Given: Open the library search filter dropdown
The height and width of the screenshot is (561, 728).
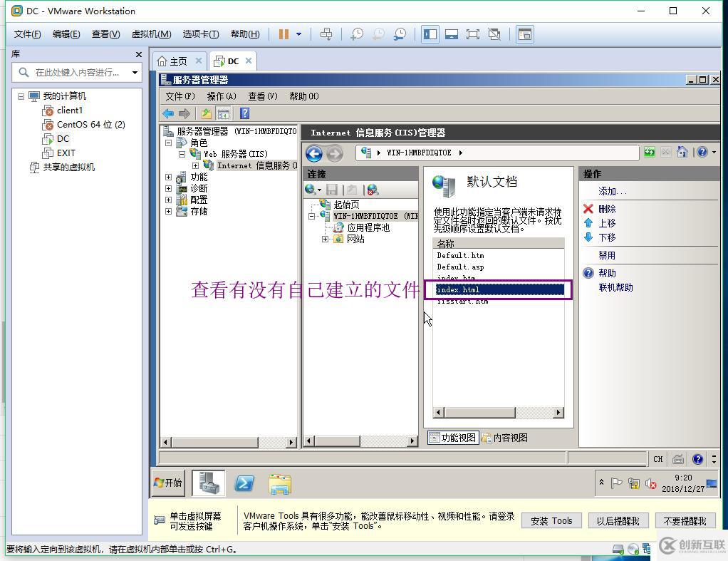Looking at the screenshot, I should pyautogui.click(x=135, y=73).
